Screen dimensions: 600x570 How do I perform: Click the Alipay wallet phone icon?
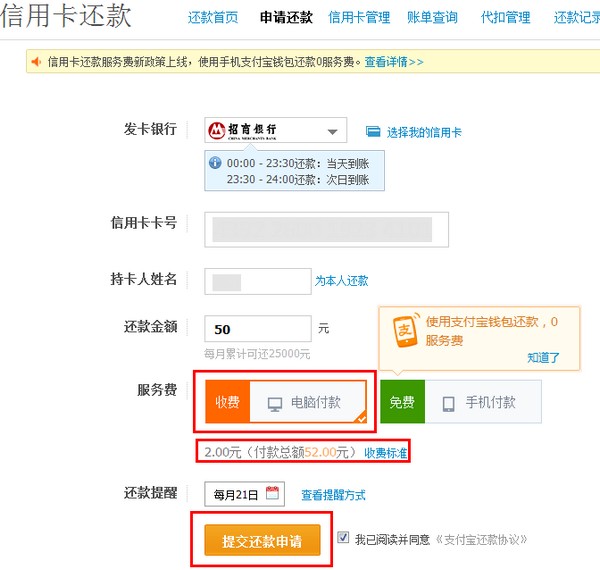point(405,331)
